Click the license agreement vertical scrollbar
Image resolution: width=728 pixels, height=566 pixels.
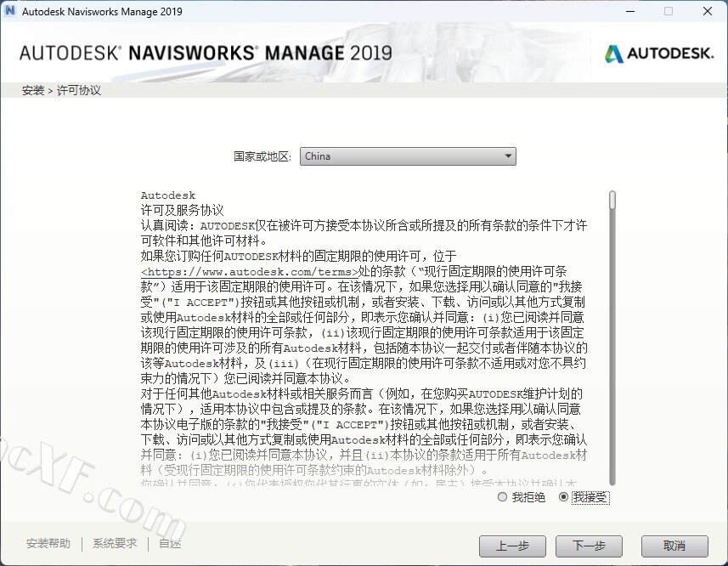point(612,340)
